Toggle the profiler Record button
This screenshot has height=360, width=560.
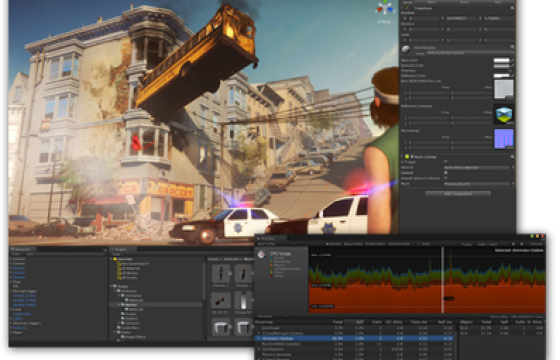coord(333,244)
